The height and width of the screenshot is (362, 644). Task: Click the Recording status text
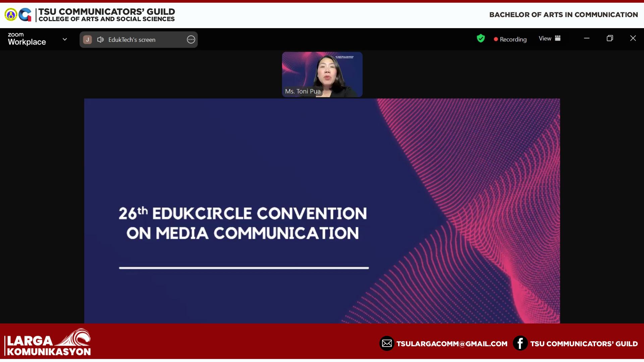click(513, 39)
